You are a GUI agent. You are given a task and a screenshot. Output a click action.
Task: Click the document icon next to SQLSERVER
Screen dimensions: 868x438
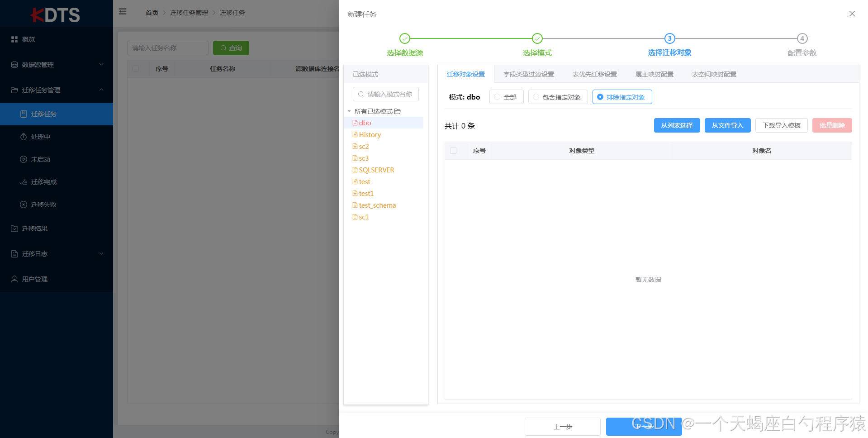[x=355, y=170]
